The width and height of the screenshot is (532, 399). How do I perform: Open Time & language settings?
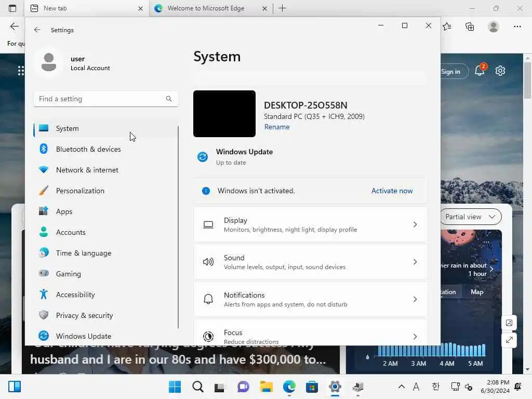coord(105,253)
